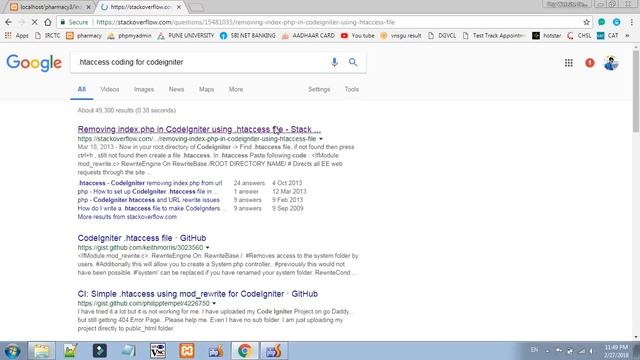
Task: Open the IRCTC bookmark
Action: [x=48, y=36]
